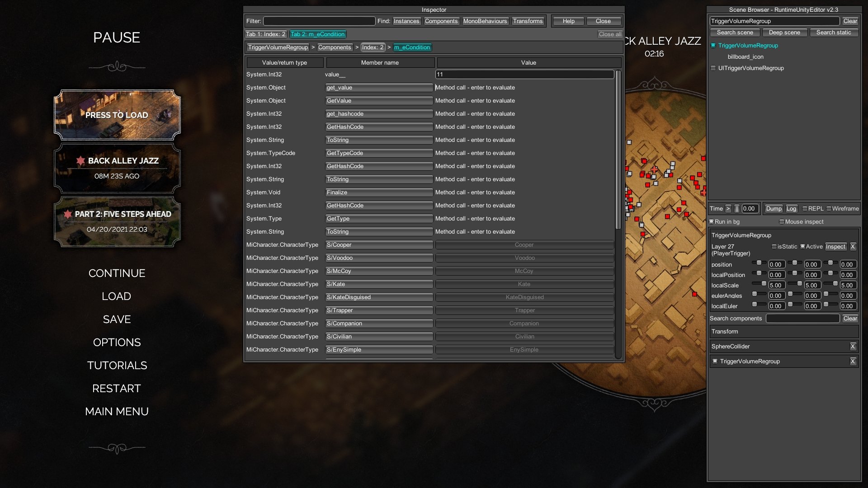Evaluate the get_hashcode method
Image resolution: width=868 pixels, height=488 pixels.
point(379,113)
